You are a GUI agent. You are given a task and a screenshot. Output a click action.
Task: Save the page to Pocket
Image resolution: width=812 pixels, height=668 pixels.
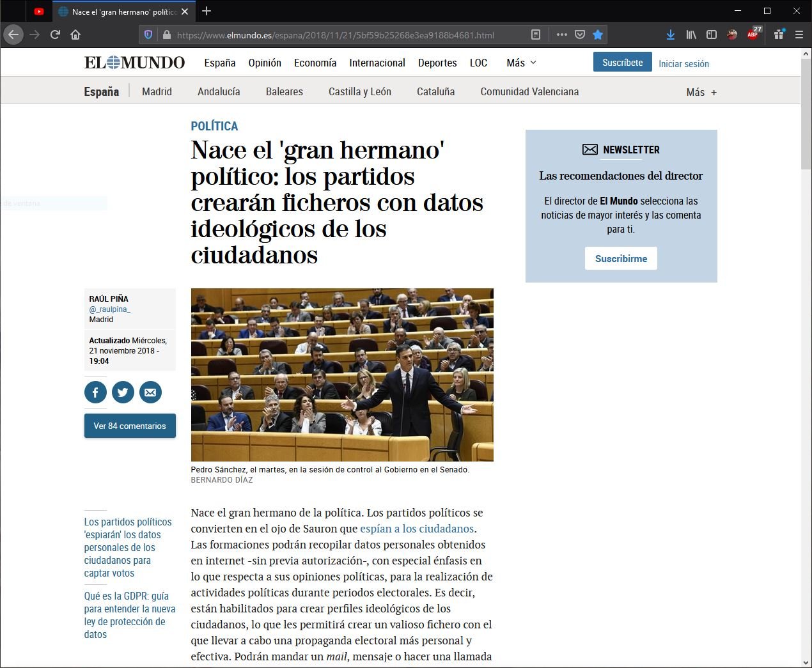580,35
